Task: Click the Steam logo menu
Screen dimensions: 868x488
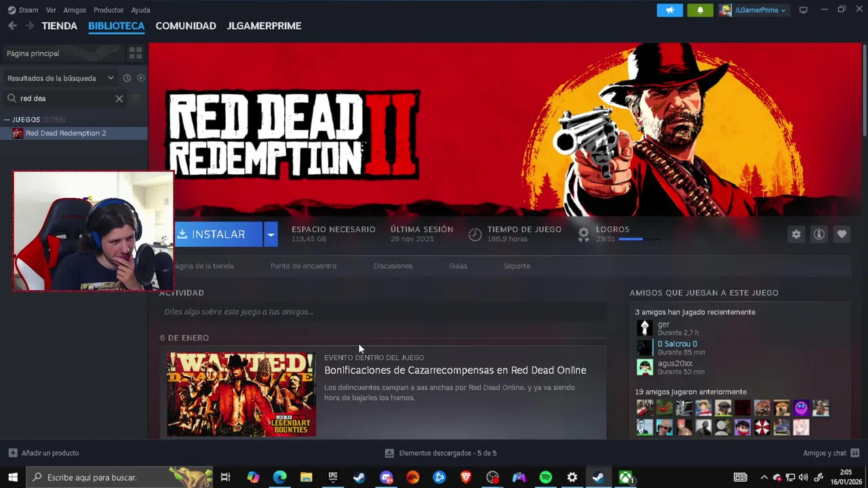Action: coord(23,10)
